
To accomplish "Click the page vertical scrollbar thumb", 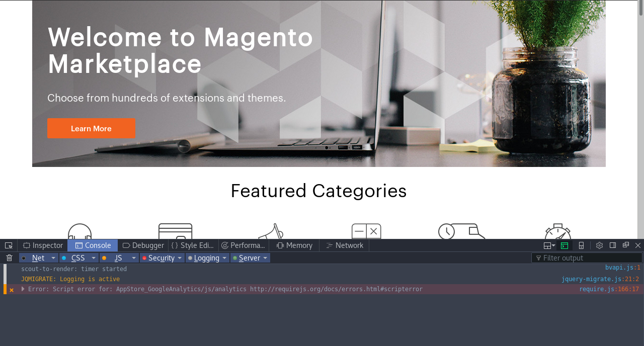I will [641, 8].
